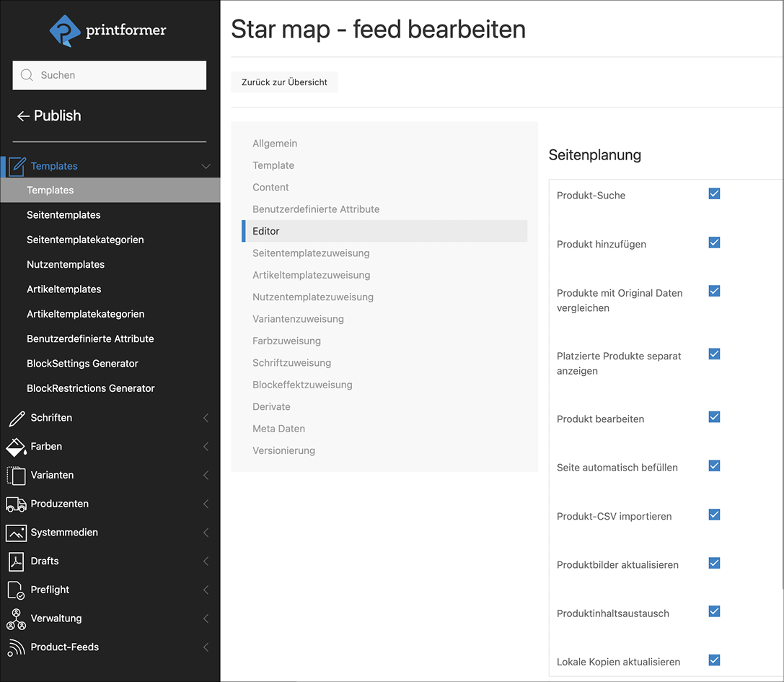Viewport: 784px width, 682px height.
Task: Switch to the Meta Daten tab
Action: coord(278,429)
